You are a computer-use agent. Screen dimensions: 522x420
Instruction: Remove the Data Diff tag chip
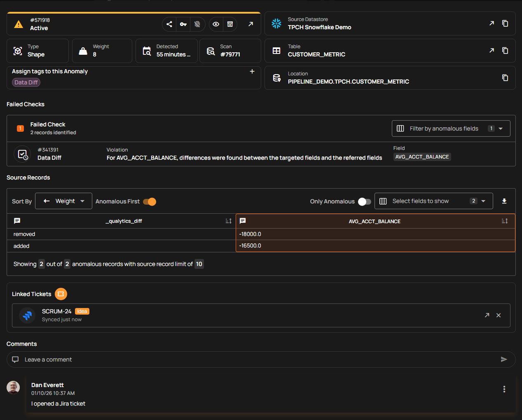[26, 82]
